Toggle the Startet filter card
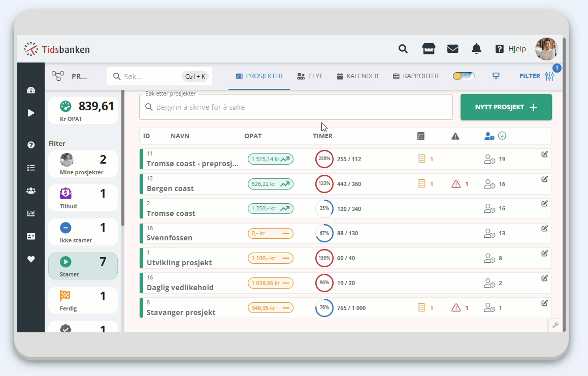This screenshot has width=588, height=376. coord(83,266)
